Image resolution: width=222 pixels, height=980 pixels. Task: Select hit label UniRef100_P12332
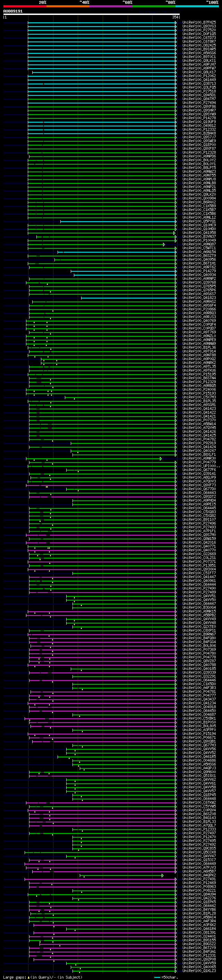(x=199, y=129)
